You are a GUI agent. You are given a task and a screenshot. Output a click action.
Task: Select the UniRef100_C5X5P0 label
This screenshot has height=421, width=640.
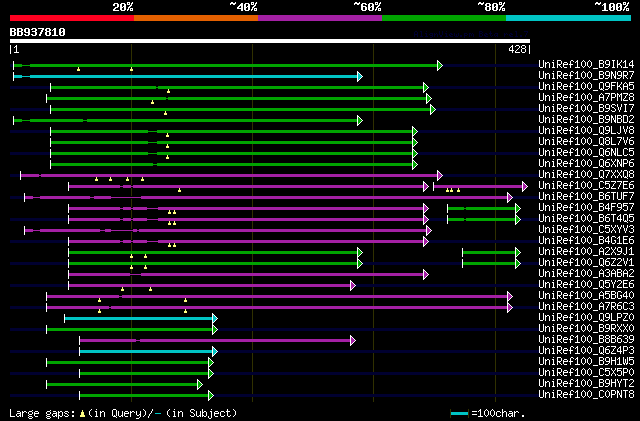tap(586, 373)
